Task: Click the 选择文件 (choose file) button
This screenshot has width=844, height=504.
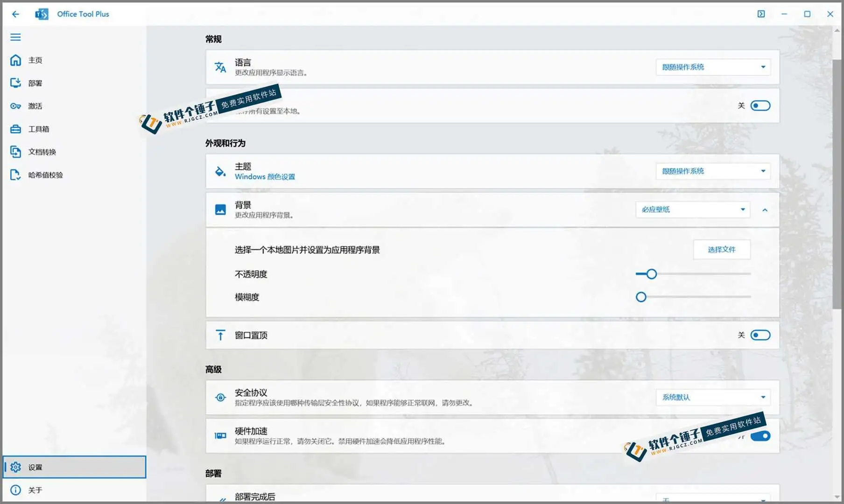Action: 722,250
